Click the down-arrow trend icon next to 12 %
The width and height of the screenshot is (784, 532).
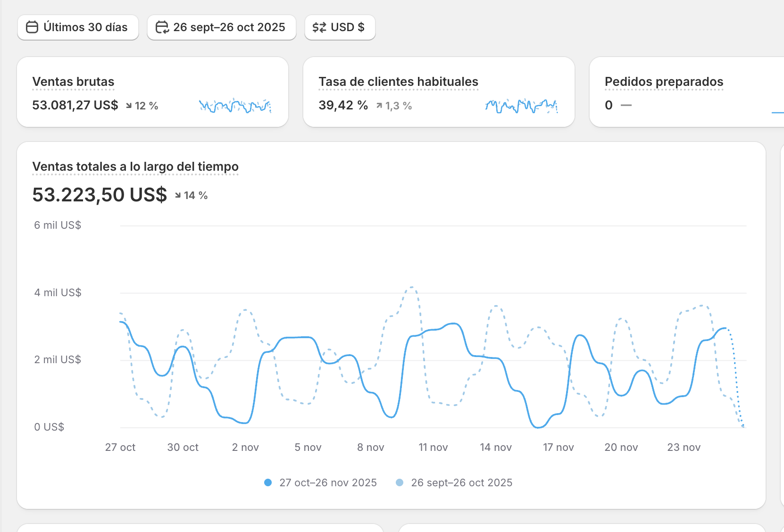point(129,106)
